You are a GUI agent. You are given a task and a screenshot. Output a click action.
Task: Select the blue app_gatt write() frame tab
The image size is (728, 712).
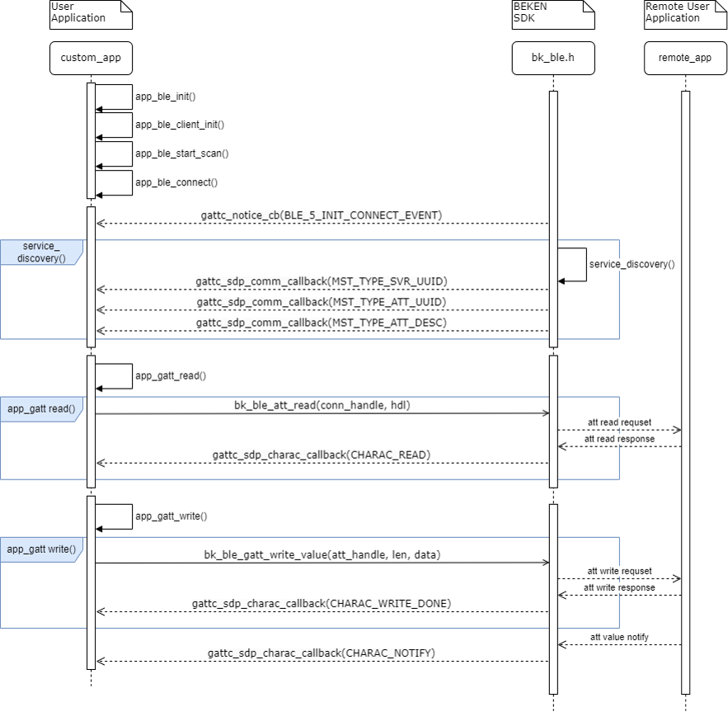41,549
